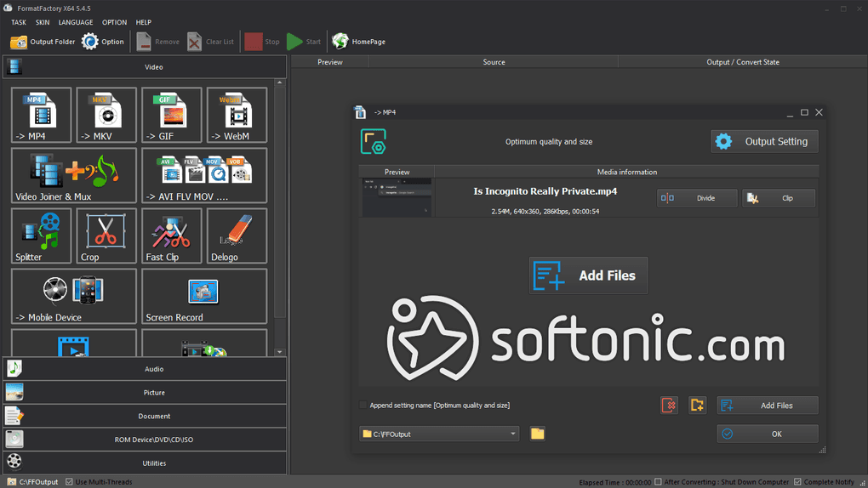
Task: Click the Preview column header in the main list
Action: (x=330, y=62)
